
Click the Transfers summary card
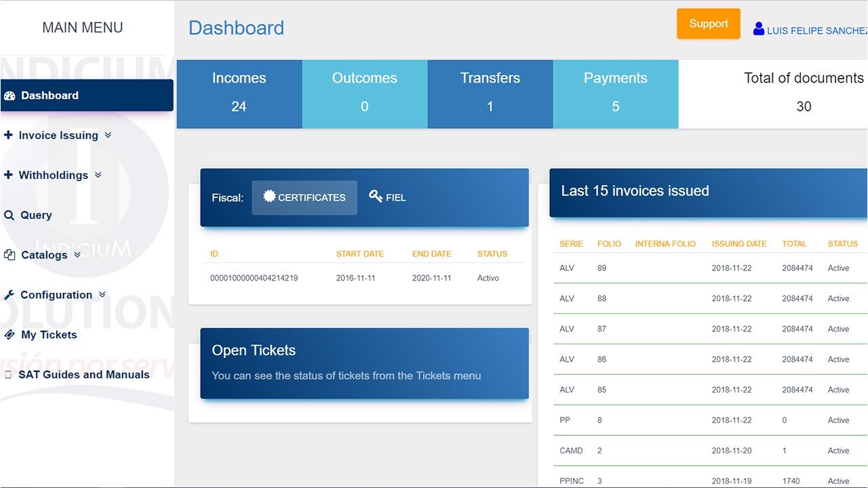(490, 94)
